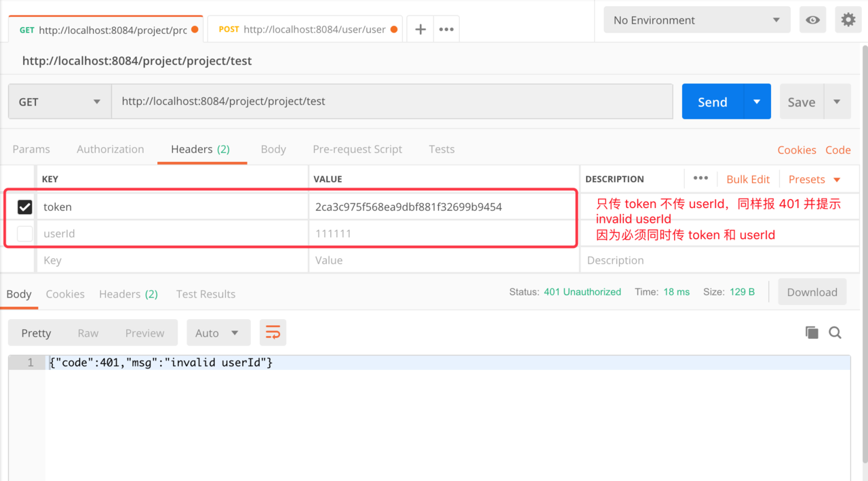Screen dimensions: 868x481
Task: Click the empty Key placeholder field
Action: [x=172, y=260]
